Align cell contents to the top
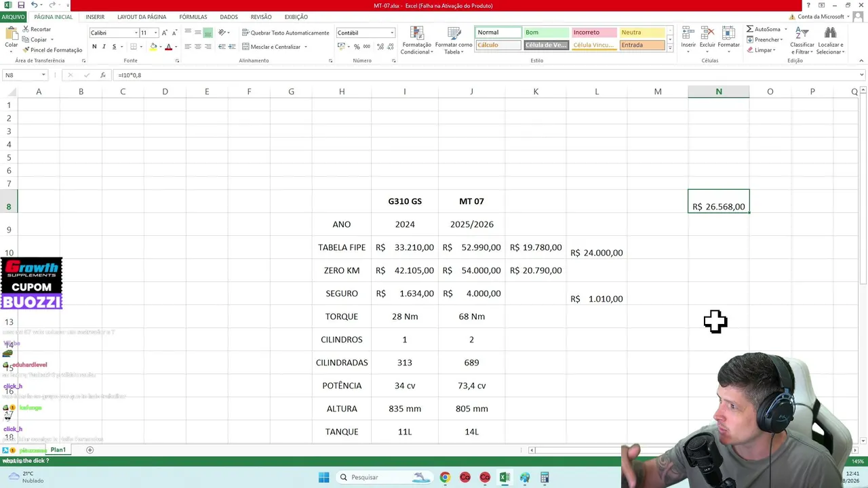 click(188, 33)
